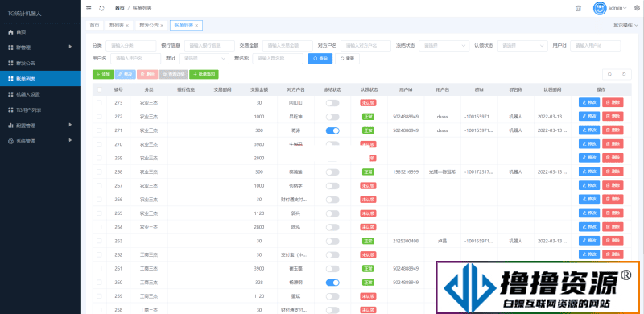Click the admin avatar image
Screen dimensions: 644x314
point(600,8)
